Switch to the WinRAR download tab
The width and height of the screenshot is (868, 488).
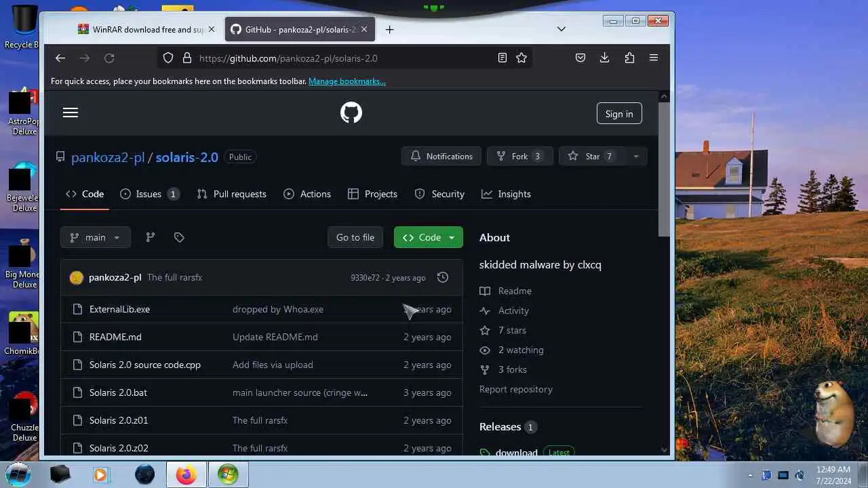(146, 29)
